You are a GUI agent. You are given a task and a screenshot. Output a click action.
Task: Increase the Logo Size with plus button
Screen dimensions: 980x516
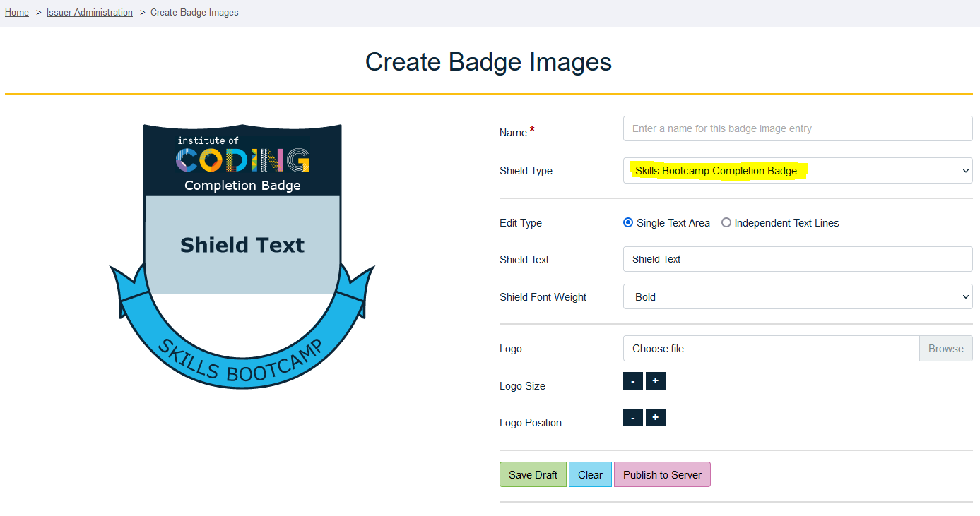click(655, 381)
